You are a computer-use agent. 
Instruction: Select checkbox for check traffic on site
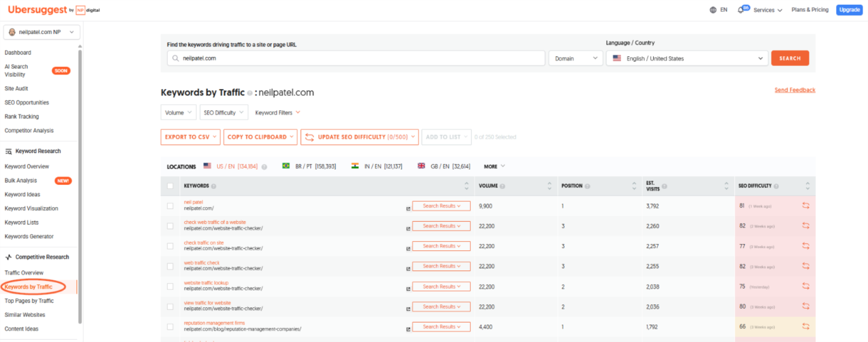tap(170, 246)
